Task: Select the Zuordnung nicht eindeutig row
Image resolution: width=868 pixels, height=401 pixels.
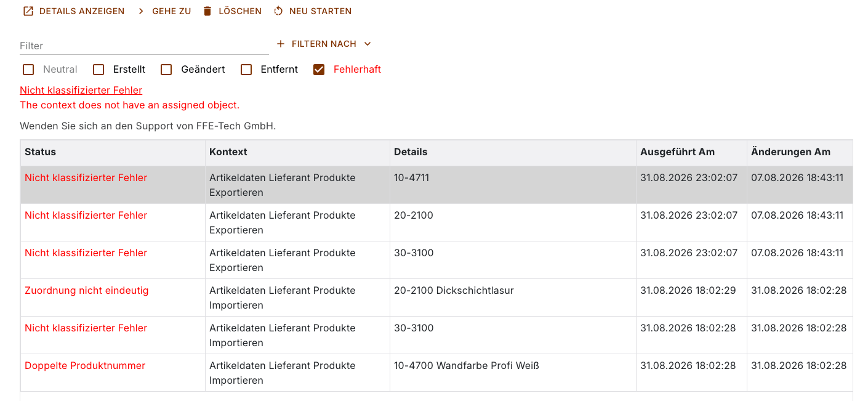Action: coord(436,298)
